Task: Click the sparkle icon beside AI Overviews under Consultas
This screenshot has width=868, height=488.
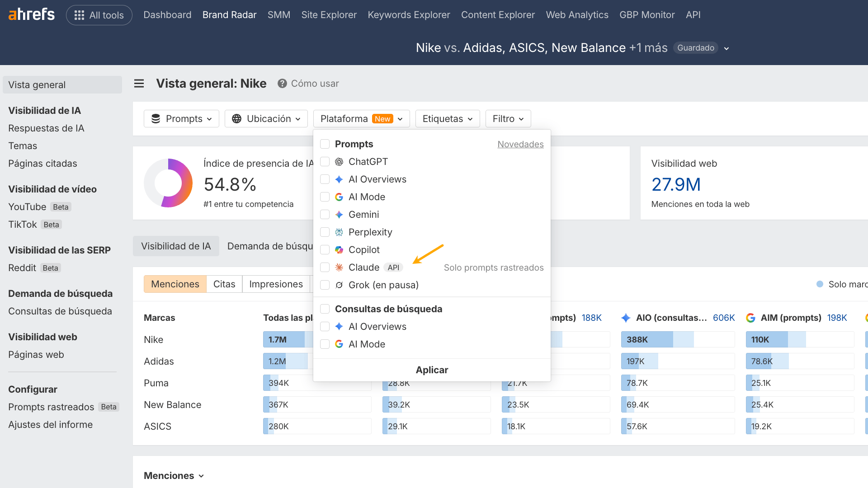Action: (x=339, y=327)
